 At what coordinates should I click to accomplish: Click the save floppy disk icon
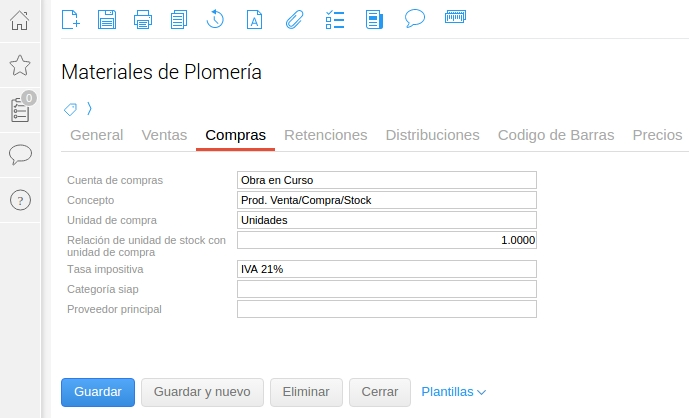[106, 19]
